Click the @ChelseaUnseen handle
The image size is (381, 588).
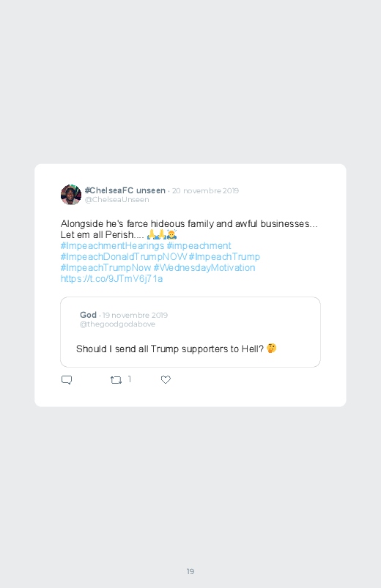[116, 199]
